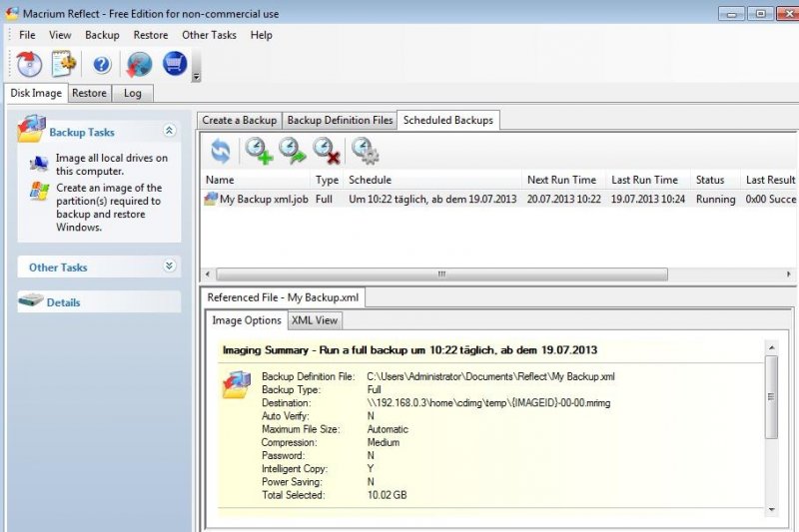799x532 pixels.
Task: Open the Create a Backup tab
Action: (x=239, y=120)
